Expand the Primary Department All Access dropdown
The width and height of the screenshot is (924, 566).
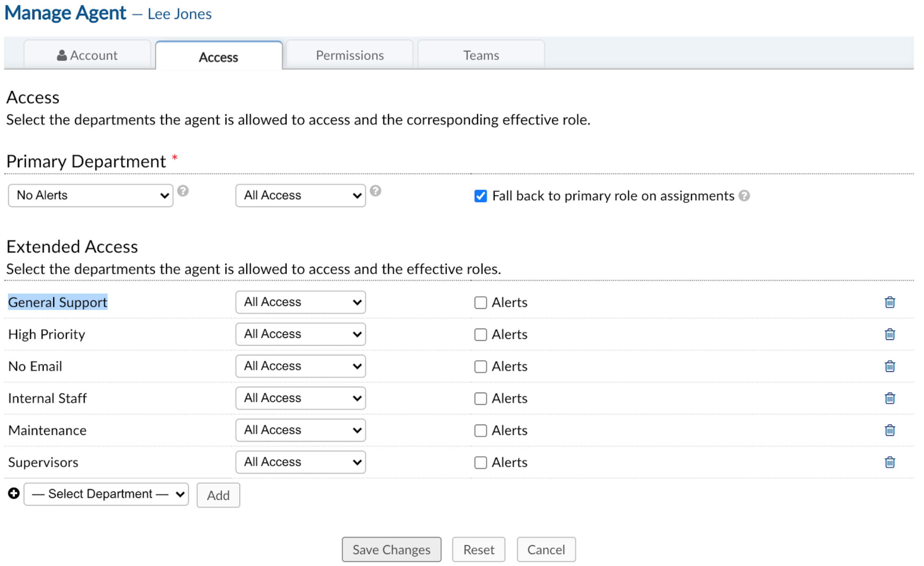click(300, 195)
